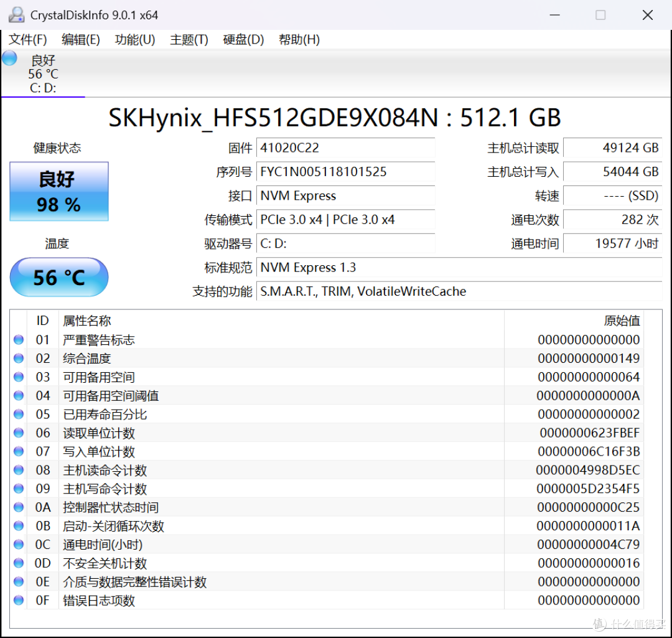
Task: Click status orb for 0F 错误日志项数
Action: pos(19,600)
